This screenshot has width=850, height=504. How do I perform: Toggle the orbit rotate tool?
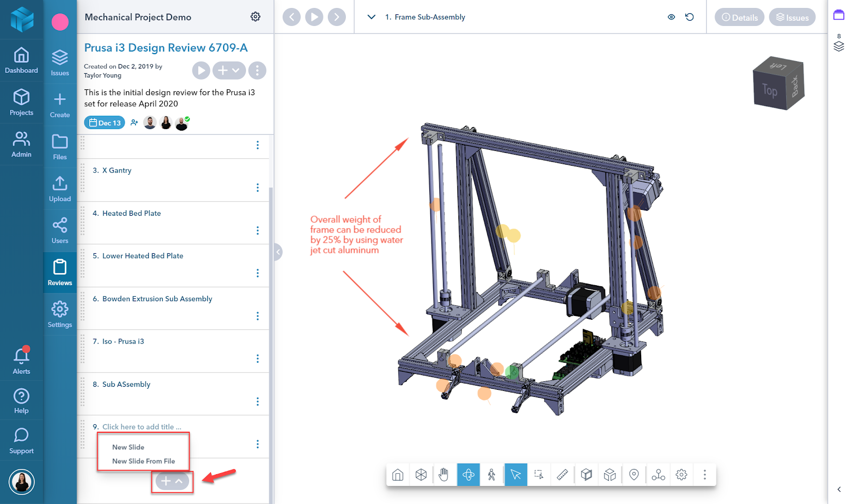[468, 475]
